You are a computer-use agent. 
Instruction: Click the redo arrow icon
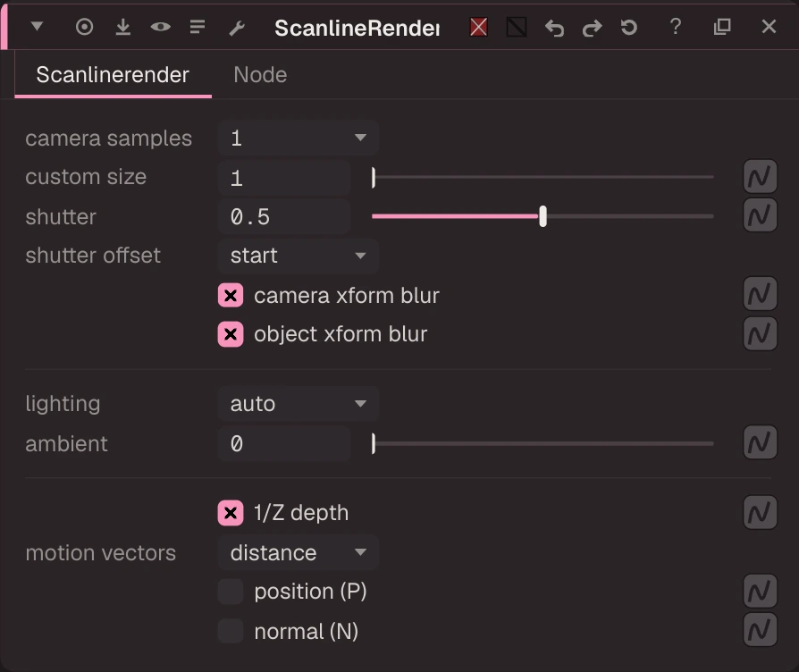pos(592,28)
